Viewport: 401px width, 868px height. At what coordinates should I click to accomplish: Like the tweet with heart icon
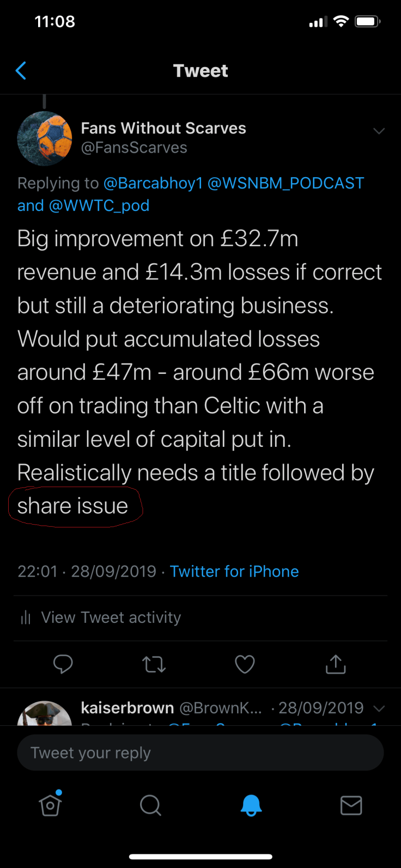pos(245,664)
